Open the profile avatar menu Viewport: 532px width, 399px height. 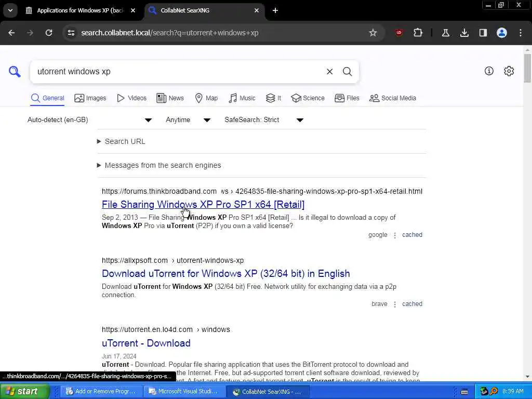(502, 33)
